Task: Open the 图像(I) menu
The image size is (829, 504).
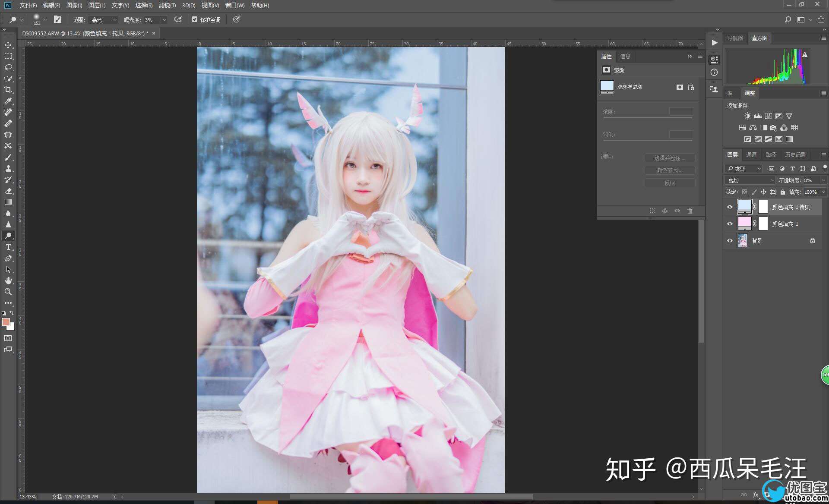Action: [74, 5]
